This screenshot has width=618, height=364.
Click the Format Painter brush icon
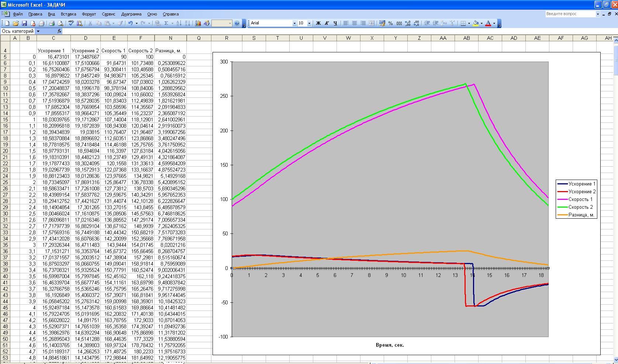point(120,23)
